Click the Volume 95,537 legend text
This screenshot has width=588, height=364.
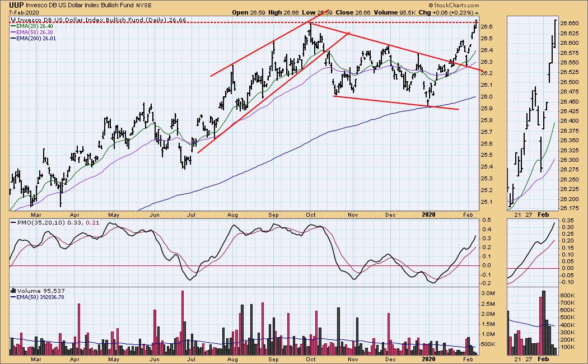point(41,291)
